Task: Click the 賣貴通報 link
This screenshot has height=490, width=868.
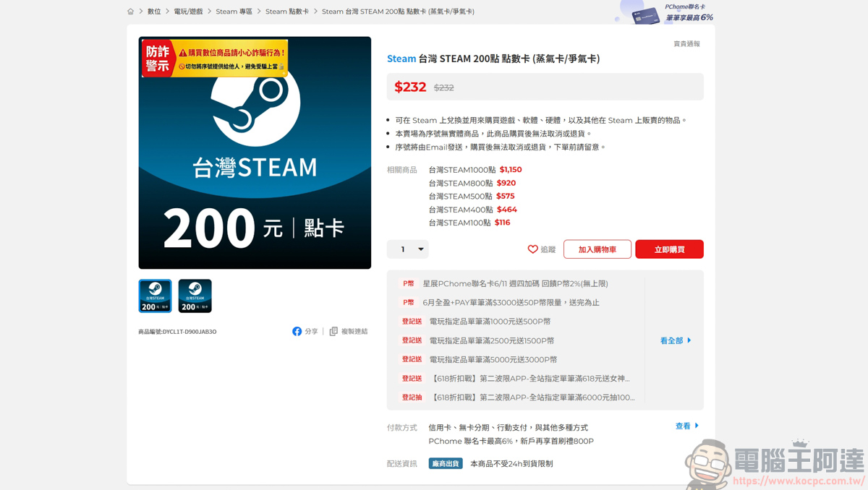Action: click(x=686, y=44)
